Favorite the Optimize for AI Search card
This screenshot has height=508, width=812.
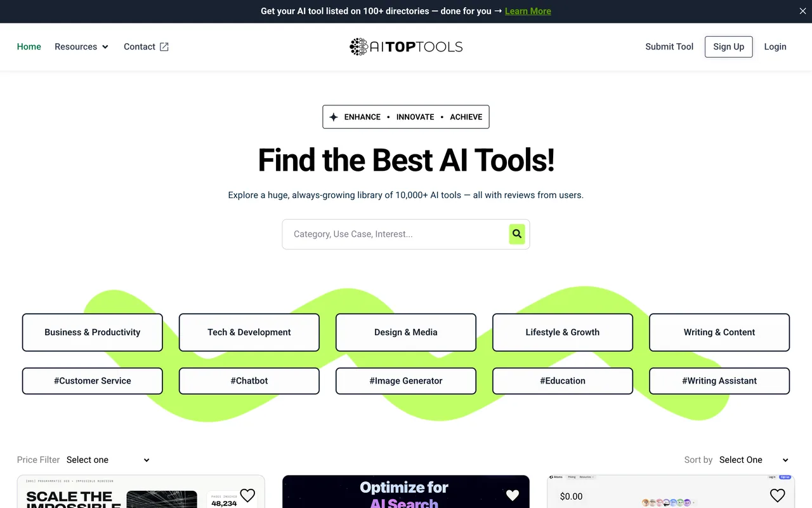pos(513,495)
